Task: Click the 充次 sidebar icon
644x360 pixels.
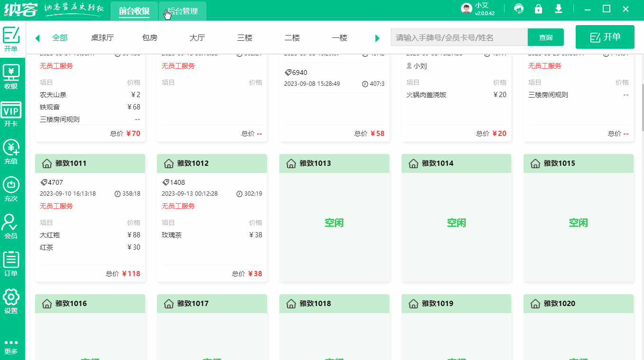Action: [11, 189]
